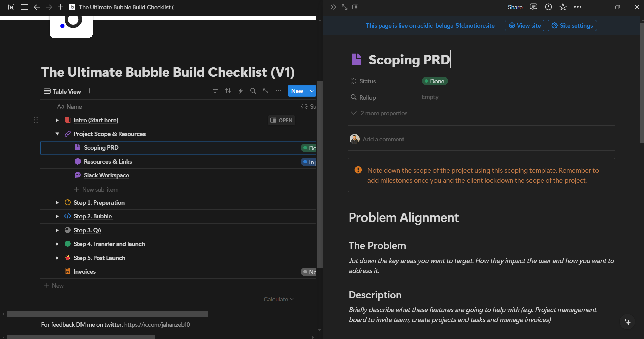Expand Step 2. Bubble row
644x339 pixels.
click(x=57, y=216)
